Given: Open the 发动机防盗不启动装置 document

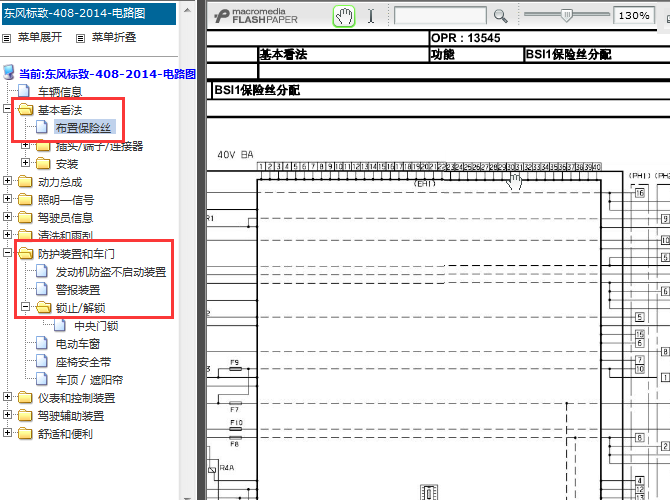Looking at the screenshot, I should (111, 272).
